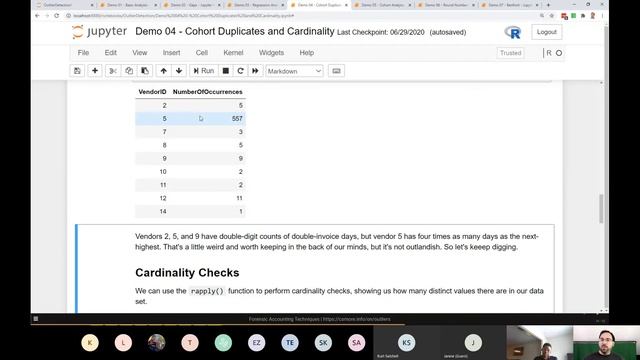Click the VendorID 14 cell

pos(163,211)
